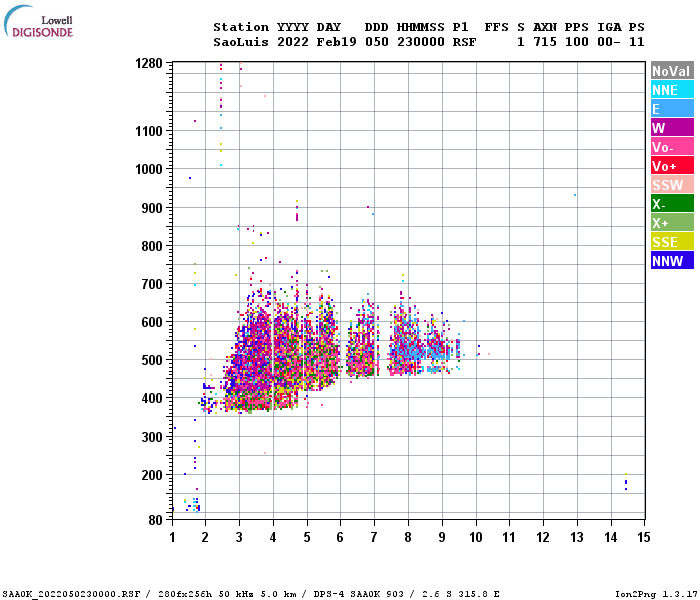Click the DPS-4 SAA0K 903 footer text
Image resolution: width=700 pixels, height=600 pixels.
[358, 594]
